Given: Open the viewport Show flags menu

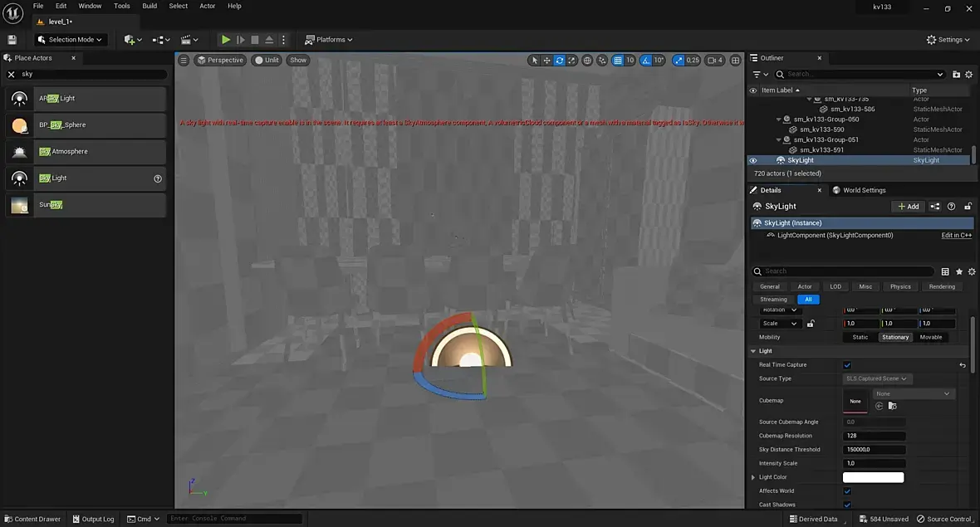Looking at the screenshot, I should [x=298, y=60].
